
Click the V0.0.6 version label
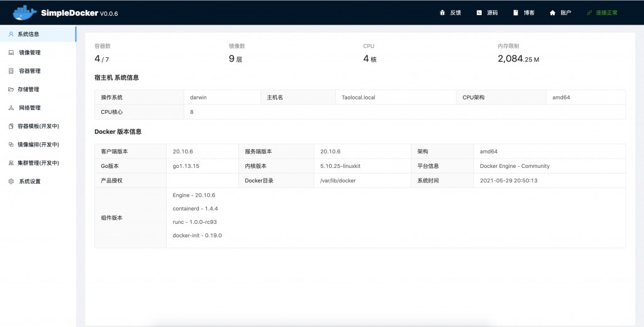109,14
